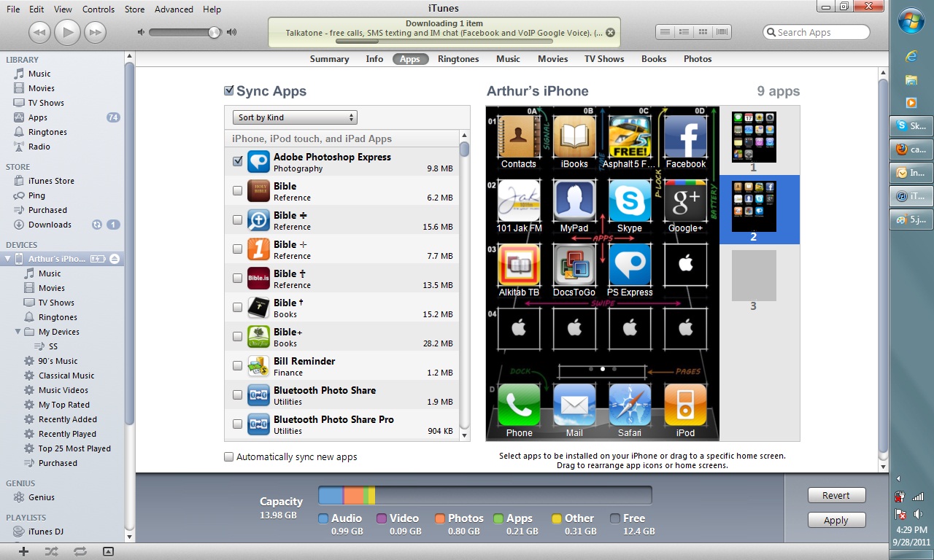Screen dimensions: 934x560
Task: Check the Bluetooth Photo Share Pro checkbox
Action: click(237, 424)
